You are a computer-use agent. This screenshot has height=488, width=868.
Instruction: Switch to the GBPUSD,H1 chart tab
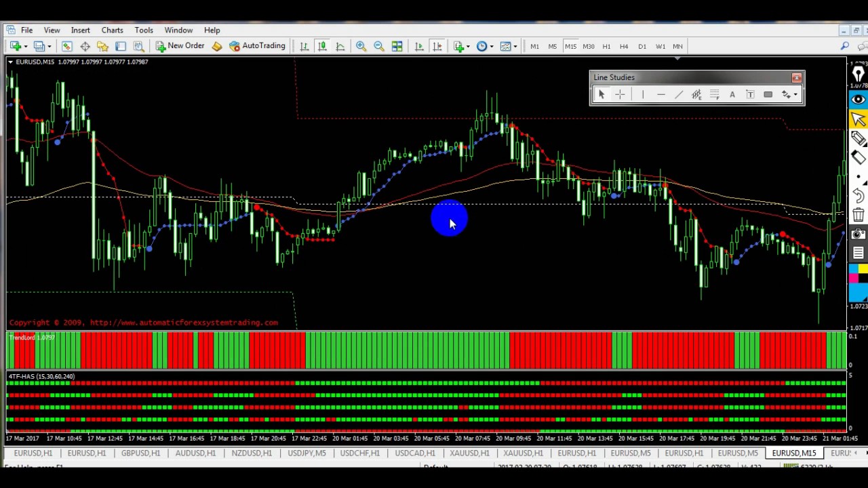coord(140,453)
